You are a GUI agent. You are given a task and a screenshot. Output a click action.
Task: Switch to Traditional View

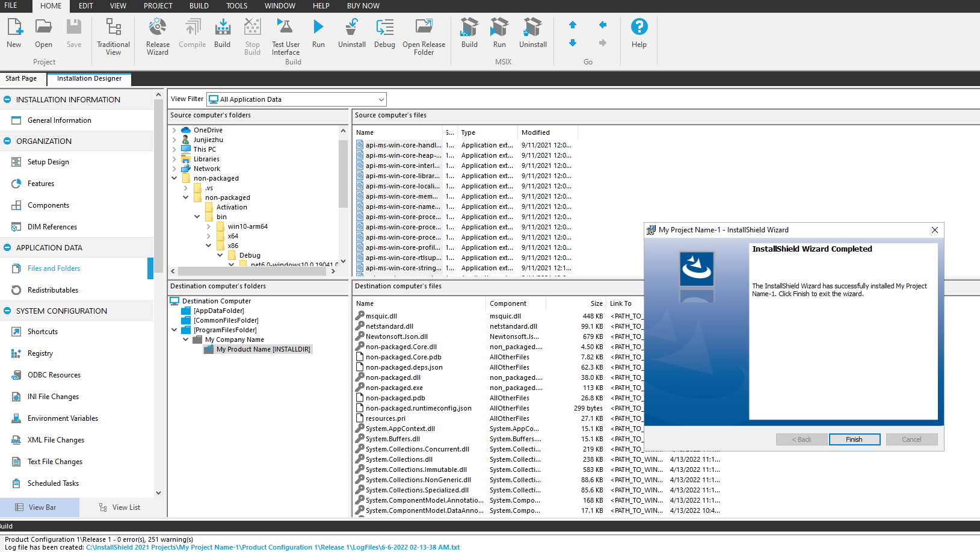[x=113, y=37]
